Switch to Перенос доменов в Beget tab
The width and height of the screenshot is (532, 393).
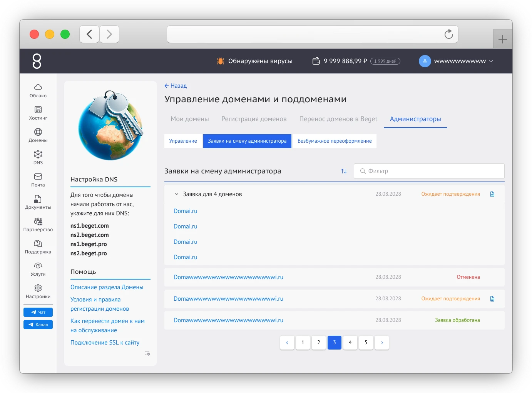(338, 119)
